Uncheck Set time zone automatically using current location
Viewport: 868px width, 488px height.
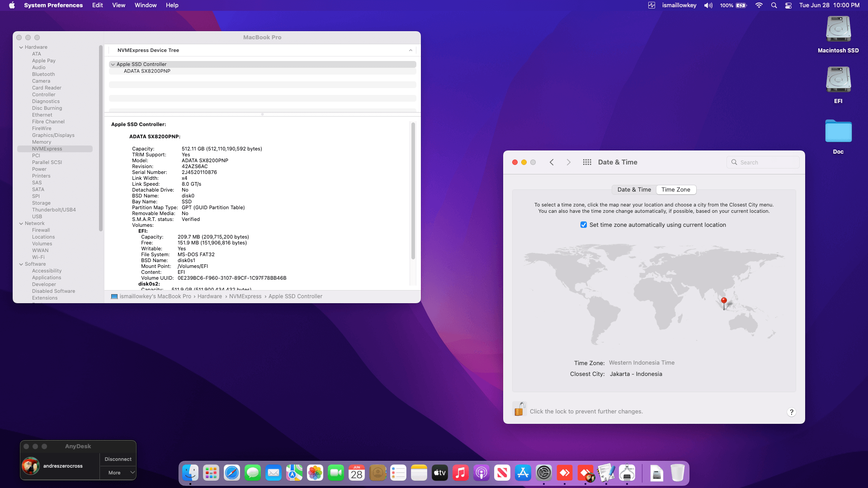(x=584, y=225)
